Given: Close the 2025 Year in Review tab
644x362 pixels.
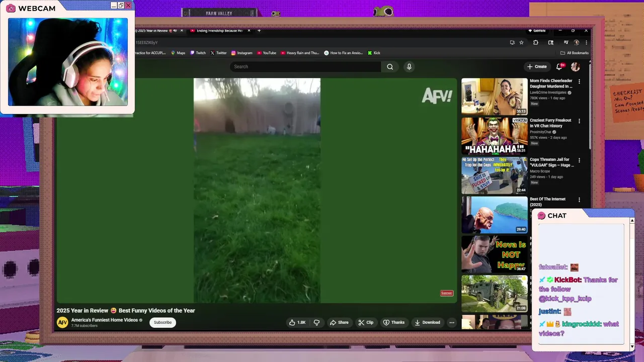Looking at the screenshot, I should [x=181, y=31].
